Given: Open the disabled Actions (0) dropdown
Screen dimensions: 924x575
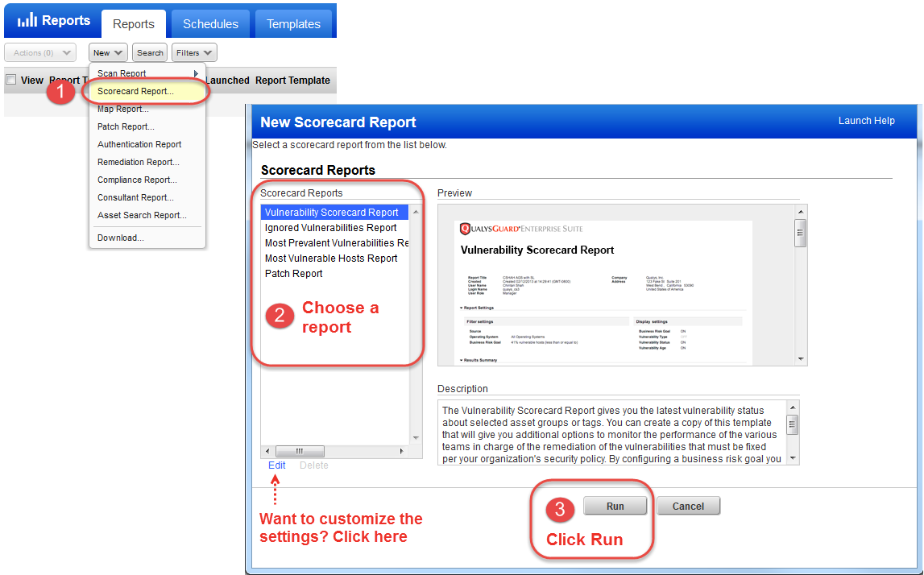Looking at the screenshot, I should pyautogui.click(x=40, y=53).
